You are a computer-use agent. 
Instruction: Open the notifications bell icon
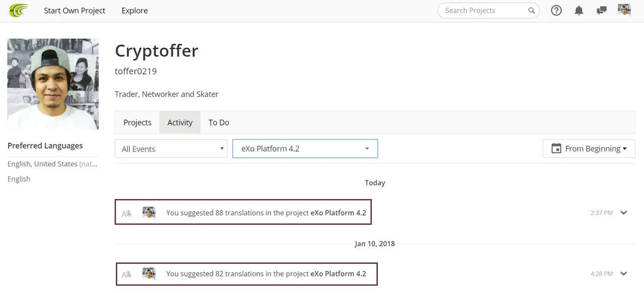pyautogui.click(x=579, y=11)
